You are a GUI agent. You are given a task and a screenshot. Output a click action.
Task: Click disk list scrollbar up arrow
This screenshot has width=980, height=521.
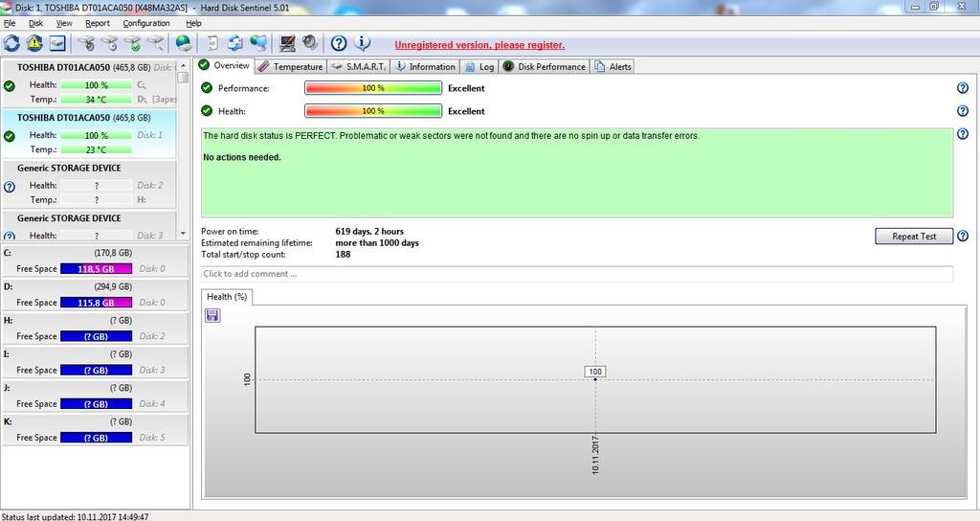(x=183, y=65)
